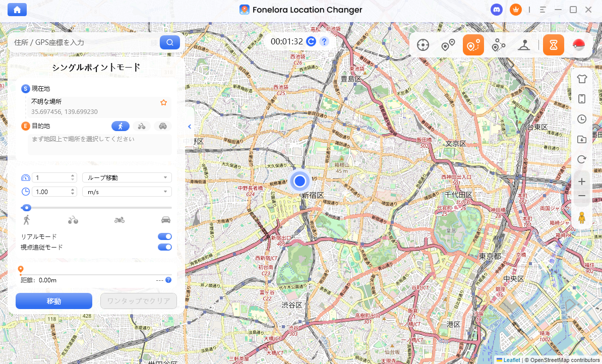Open the Discord community icon
Image resolution: width=602 pixels, height=364 pixels.
click(x=497, y=10)
